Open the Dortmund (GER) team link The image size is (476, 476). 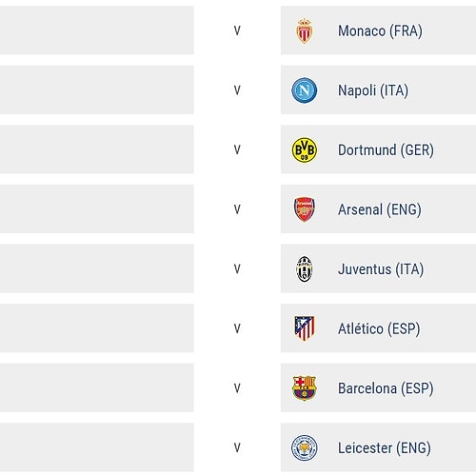386,150
